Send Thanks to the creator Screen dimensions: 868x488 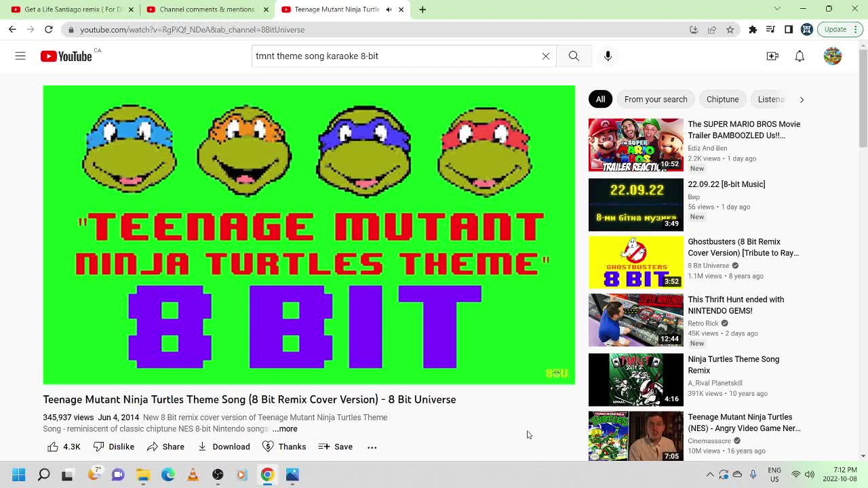click(x=284, y=447)
